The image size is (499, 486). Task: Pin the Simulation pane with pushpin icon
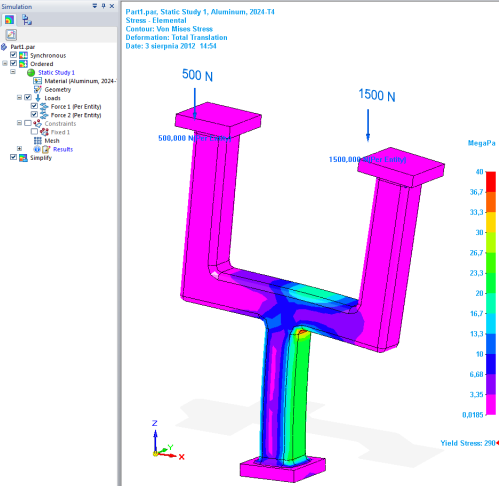pos(103,6)
